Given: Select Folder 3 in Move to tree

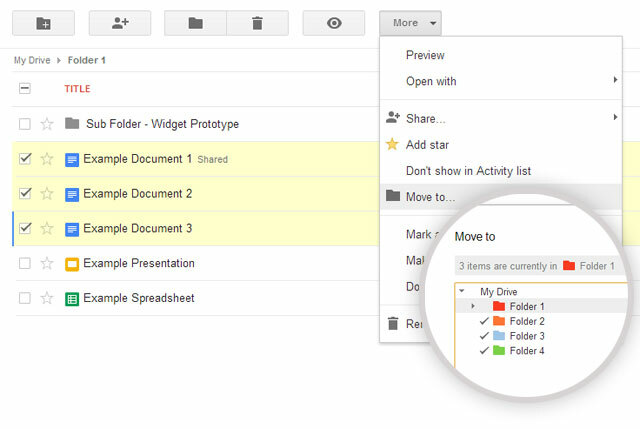Looking at the screenshot, I should click(527, 336).
